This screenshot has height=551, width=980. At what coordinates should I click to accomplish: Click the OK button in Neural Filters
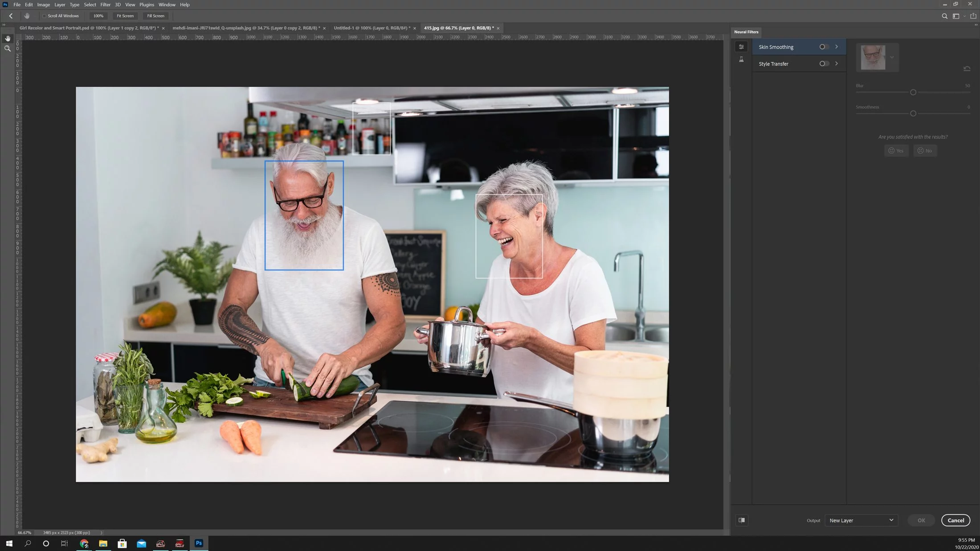921,520
